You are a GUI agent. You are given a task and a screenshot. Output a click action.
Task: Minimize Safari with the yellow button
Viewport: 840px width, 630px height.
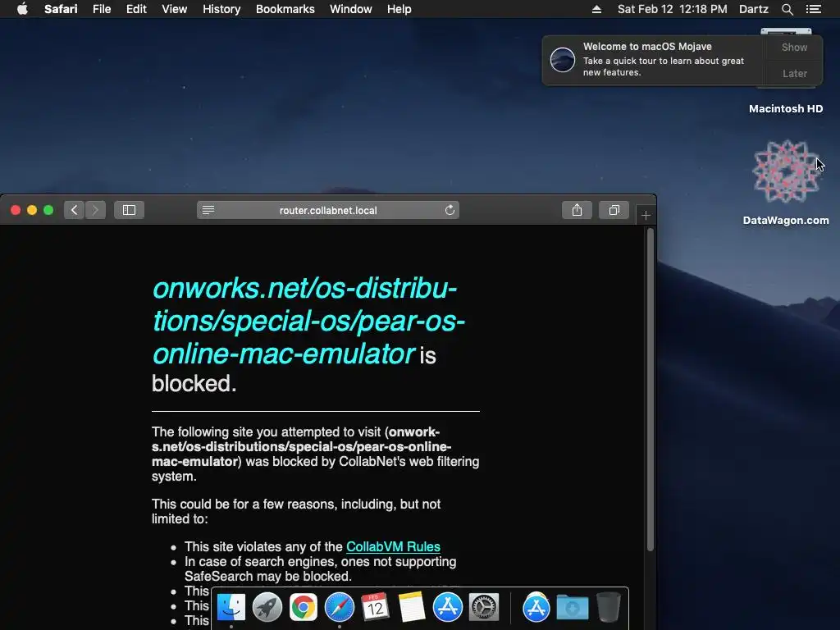pos(32,210)
